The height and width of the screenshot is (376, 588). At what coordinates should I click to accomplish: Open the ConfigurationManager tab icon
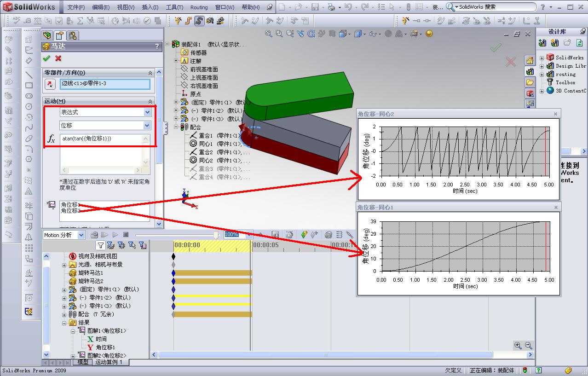point(73,35)
